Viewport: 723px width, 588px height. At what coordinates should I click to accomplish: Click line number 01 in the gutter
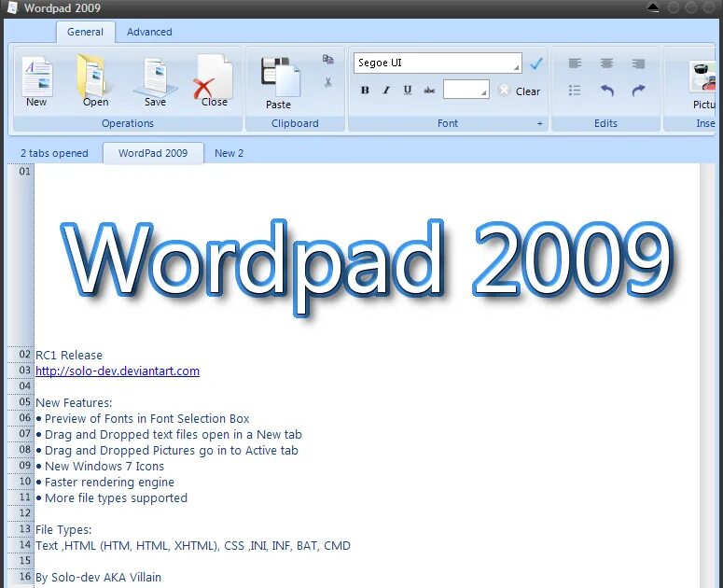coord(25,172)
